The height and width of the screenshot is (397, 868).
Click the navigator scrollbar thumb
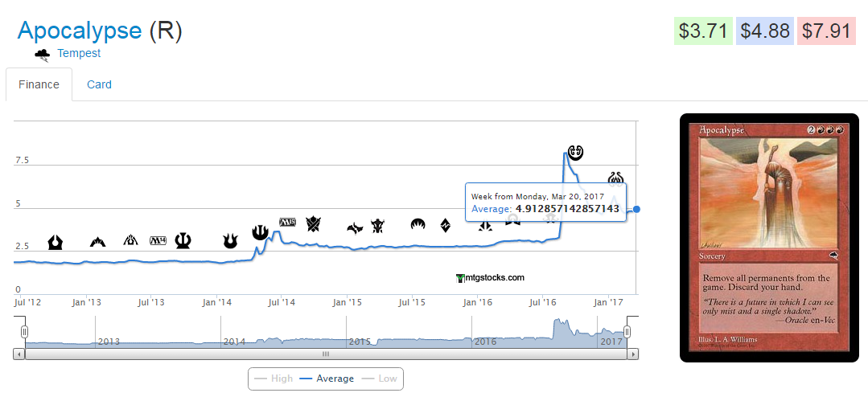(x=326, y=354)
